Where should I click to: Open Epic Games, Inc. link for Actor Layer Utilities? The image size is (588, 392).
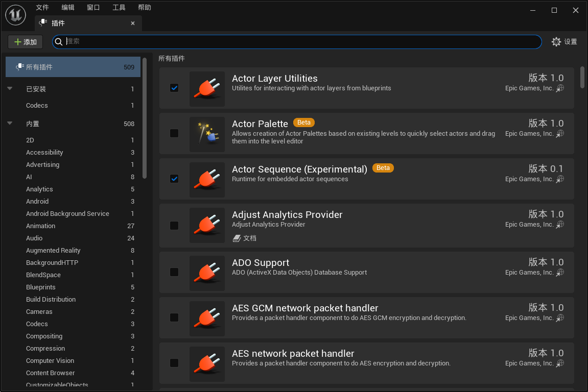click(529, 88)
